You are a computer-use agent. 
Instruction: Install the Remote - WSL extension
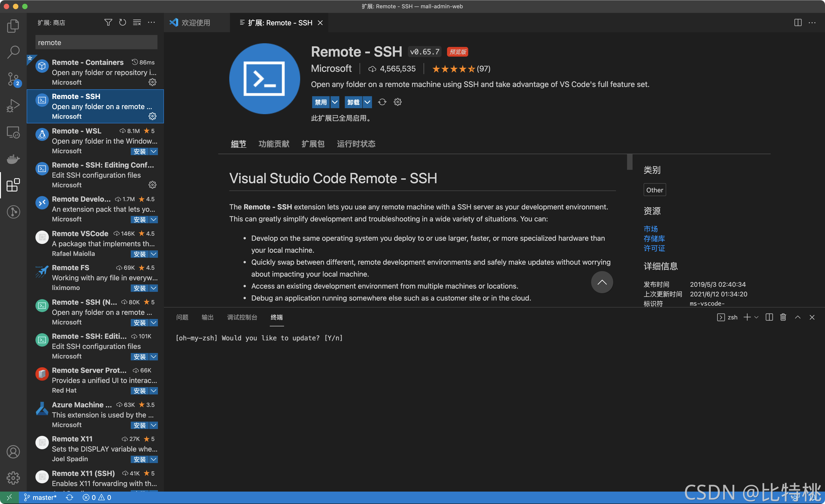[x=140, y=151]
